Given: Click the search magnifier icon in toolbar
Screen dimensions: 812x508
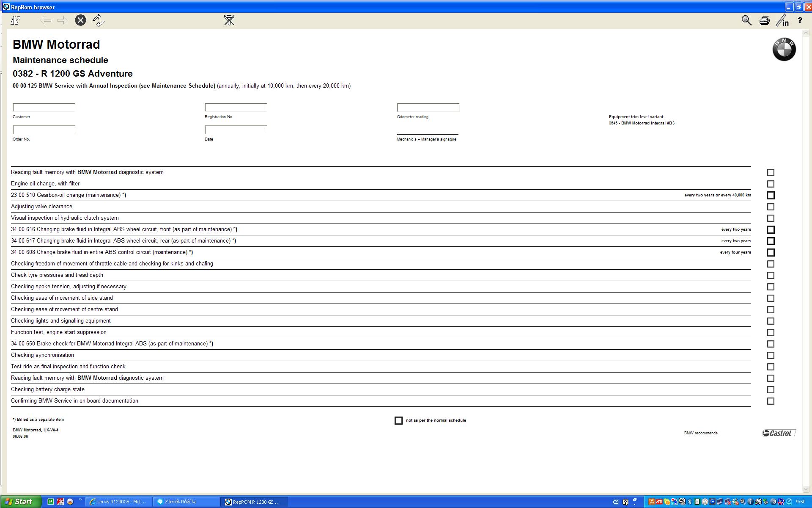Looking at the screenshot, I should point(746,20).
